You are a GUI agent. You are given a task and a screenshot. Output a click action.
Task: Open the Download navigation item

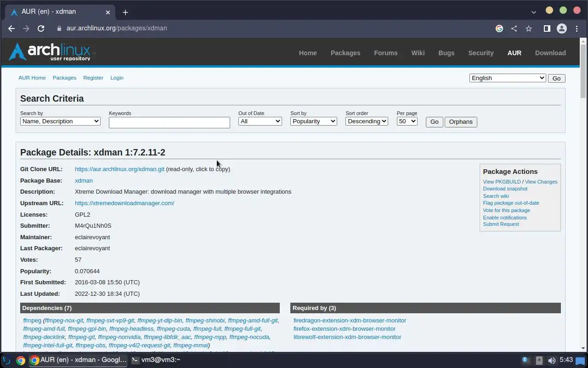click(x=550, y=53)
